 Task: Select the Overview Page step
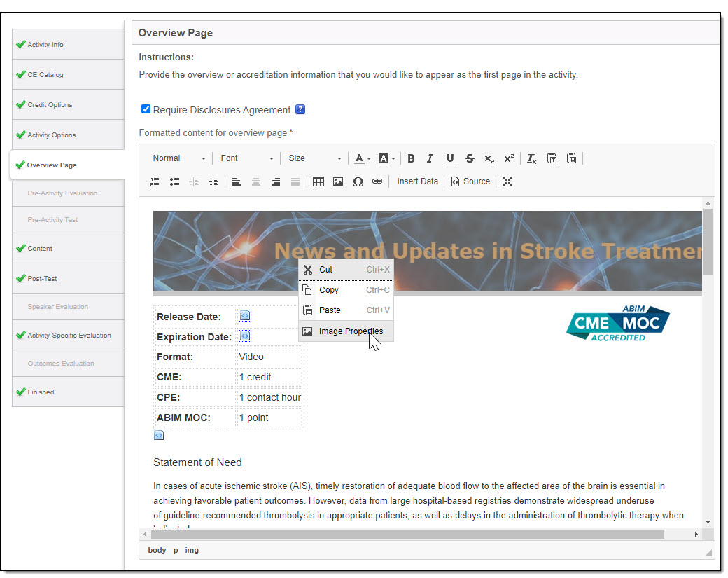click(x=68, y=165)
